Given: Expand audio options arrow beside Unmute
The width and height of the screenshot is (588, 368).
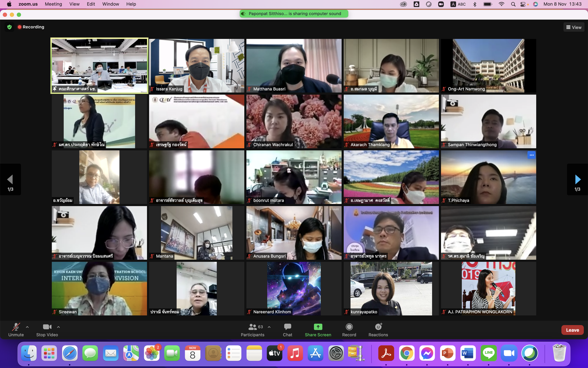Looking at the screenshot, I should tap(27, 327).
